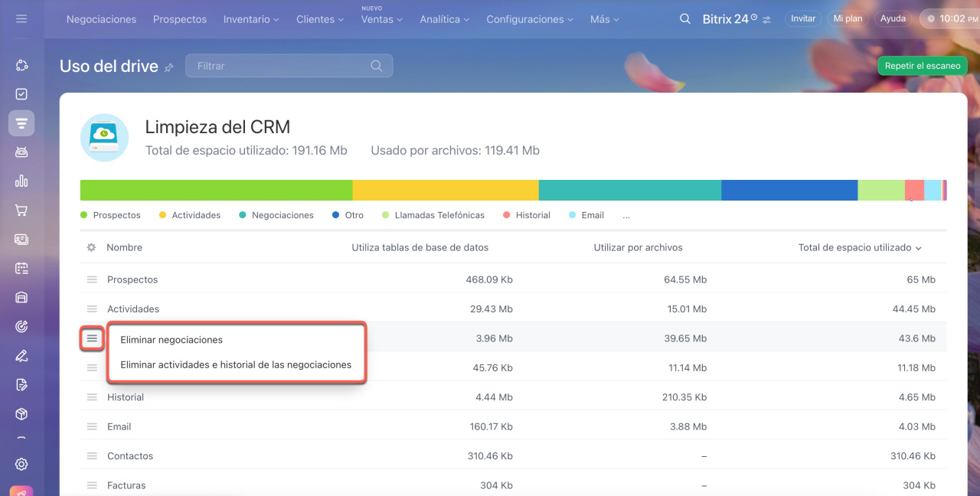
Task: Open the table settings gear icon
Action: pos(91,248)
